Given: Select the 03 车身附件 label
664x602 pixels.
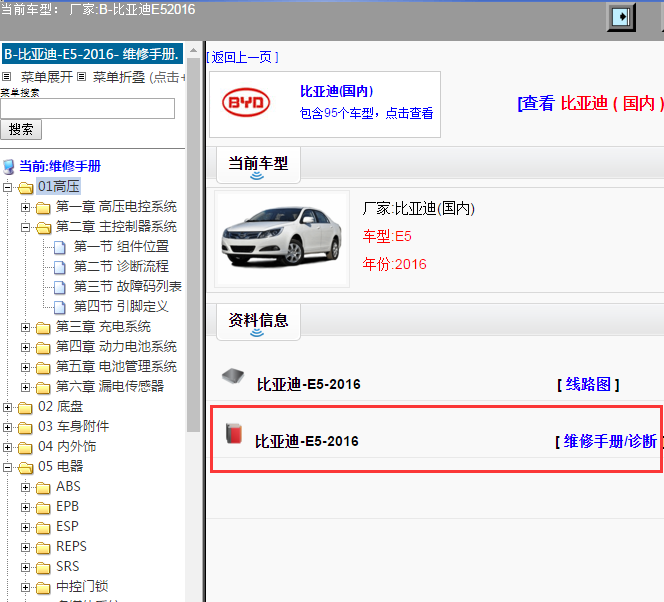Looking at the screenshot, I should (x=74, y=426).
